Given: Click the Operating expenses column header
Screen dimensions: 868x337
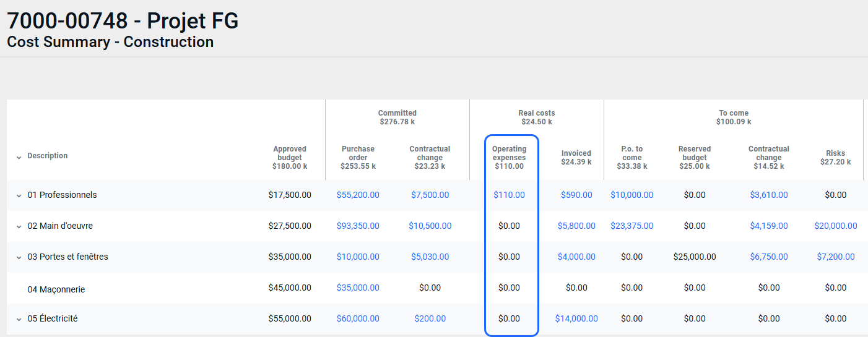Looking at the screenshot, I should point(509,158).
